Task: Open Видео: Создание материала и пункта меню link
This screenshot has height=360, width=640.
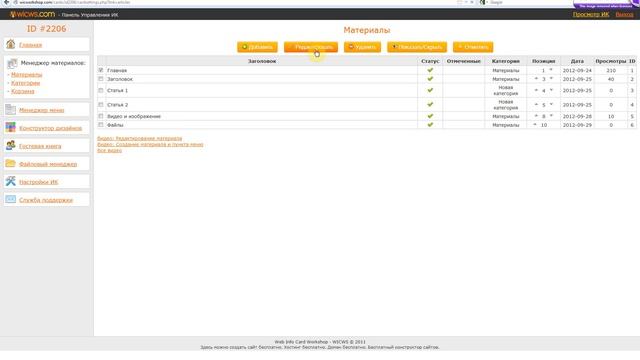Action: (x=150, y=144)
